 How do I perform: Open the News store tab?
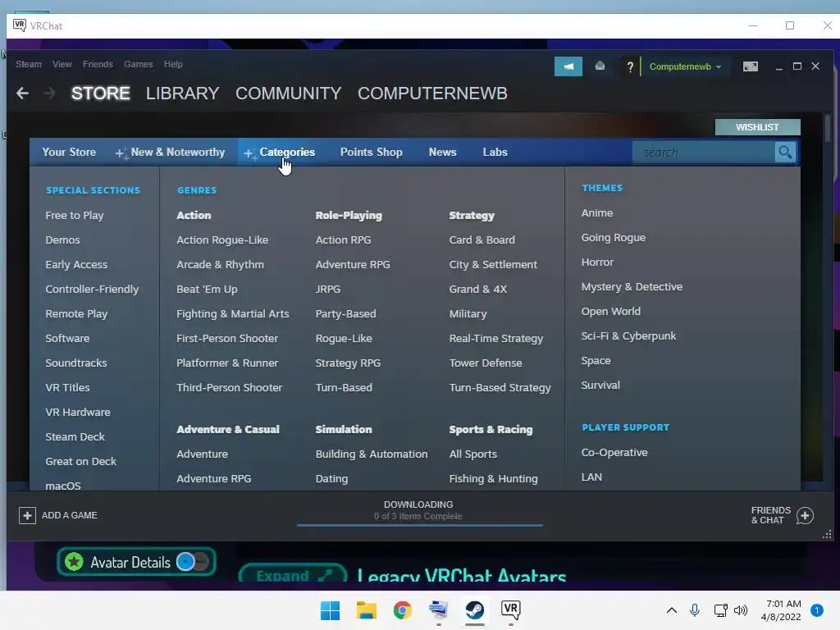442,152
